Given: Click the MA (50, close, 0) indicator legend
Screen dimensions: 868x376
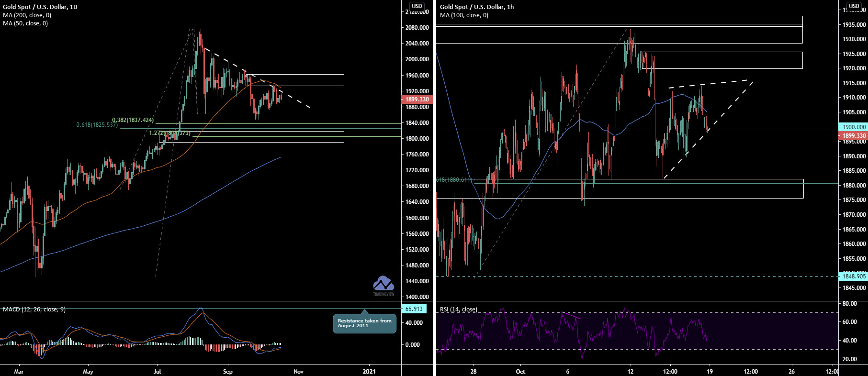Looking at the screenshot, I should pyautogui.click(x=25, y=23).
